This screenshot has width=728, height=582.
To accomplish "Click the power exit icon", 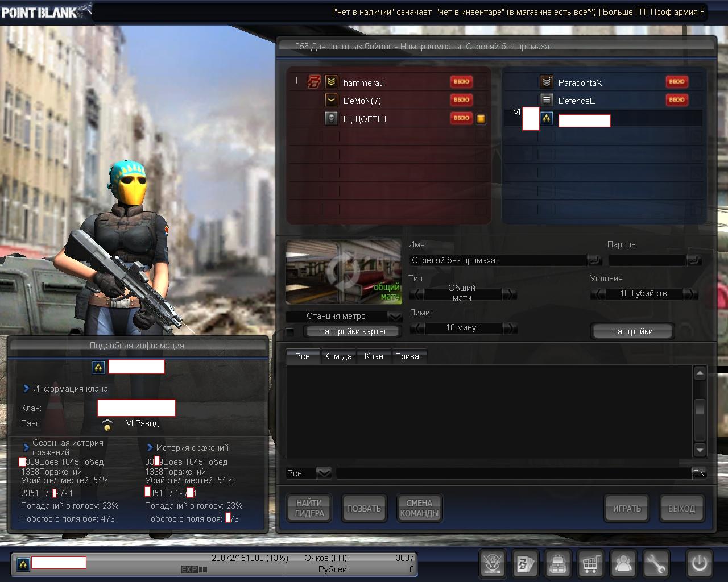I will 699,564.
